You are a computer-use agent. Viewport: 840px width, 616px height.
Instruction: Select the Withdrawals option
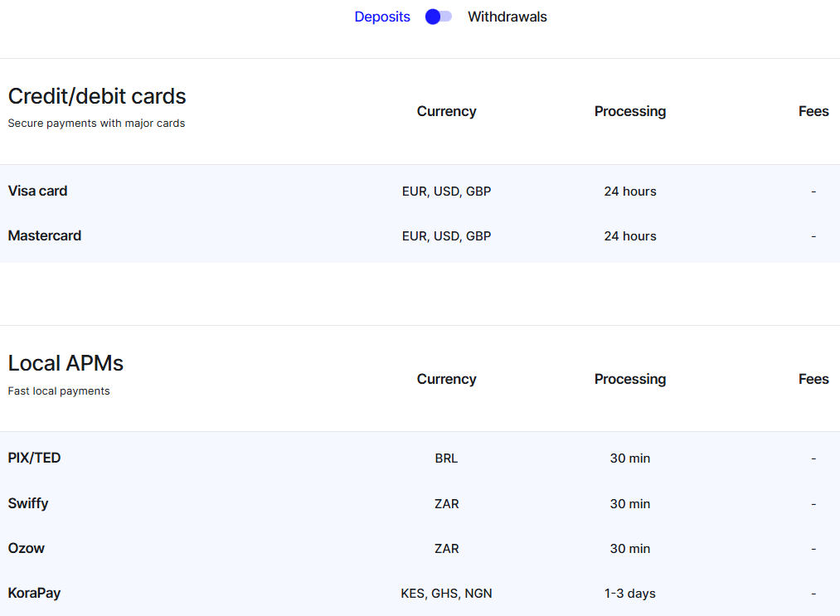tap(507, 17)
